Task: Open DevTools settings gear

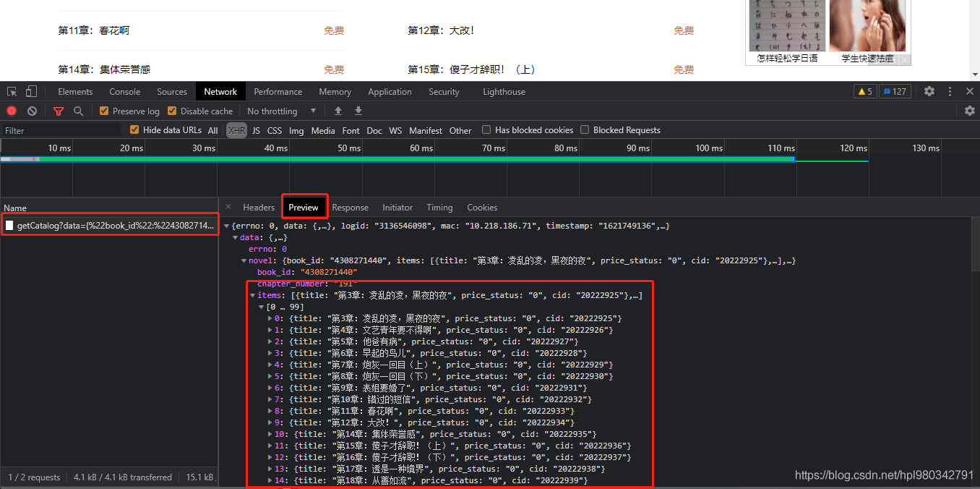Action: [x=929, y=92]
